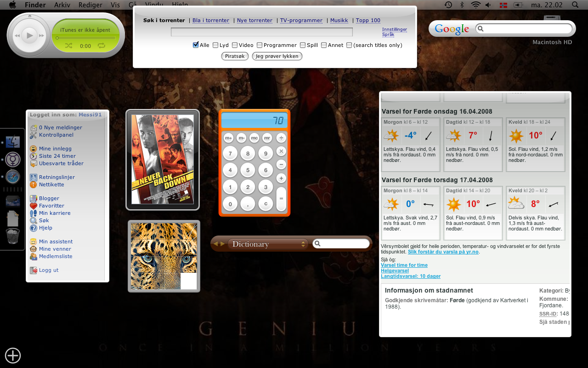Click the multiply key on the calculator

(x=281, y=151)
